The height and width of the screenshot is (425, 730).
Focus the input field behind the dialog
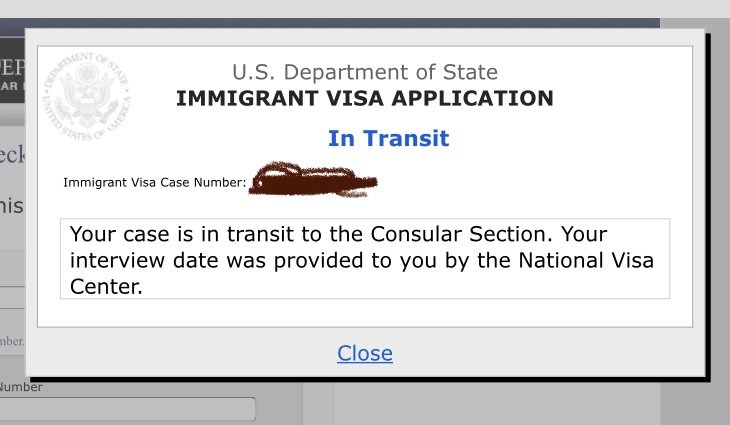128,409
